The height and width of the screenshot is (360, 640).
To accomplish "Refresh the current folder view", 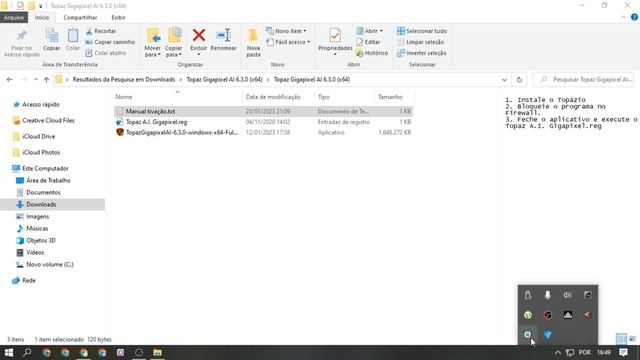I will click(x=519, y=80).
